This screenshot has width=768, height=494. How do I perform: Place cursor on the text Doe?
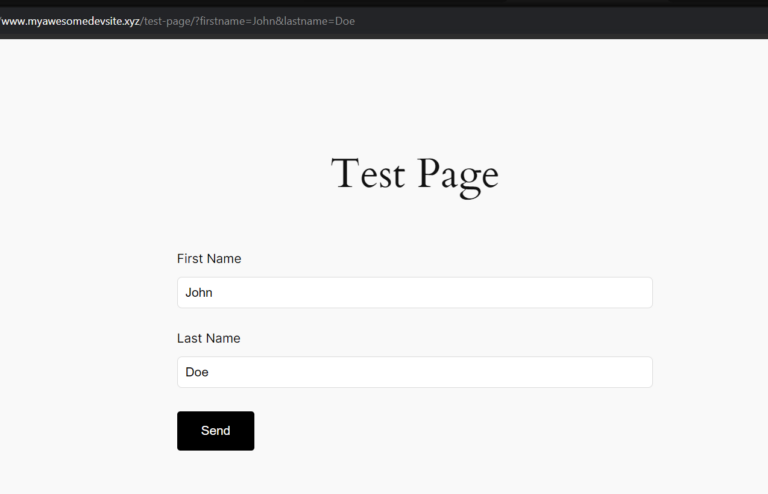[197, 372]
